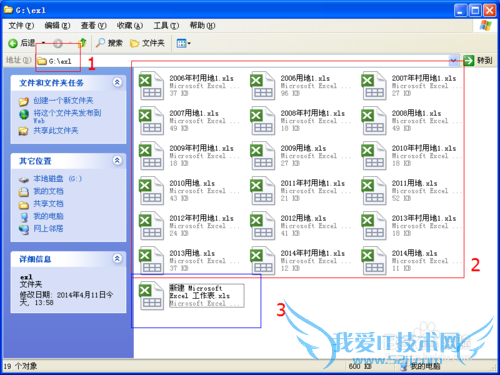Viewport: 500px width, 375px height.
Task: Open the 搜索 search tool
Action: coord(110,43)
